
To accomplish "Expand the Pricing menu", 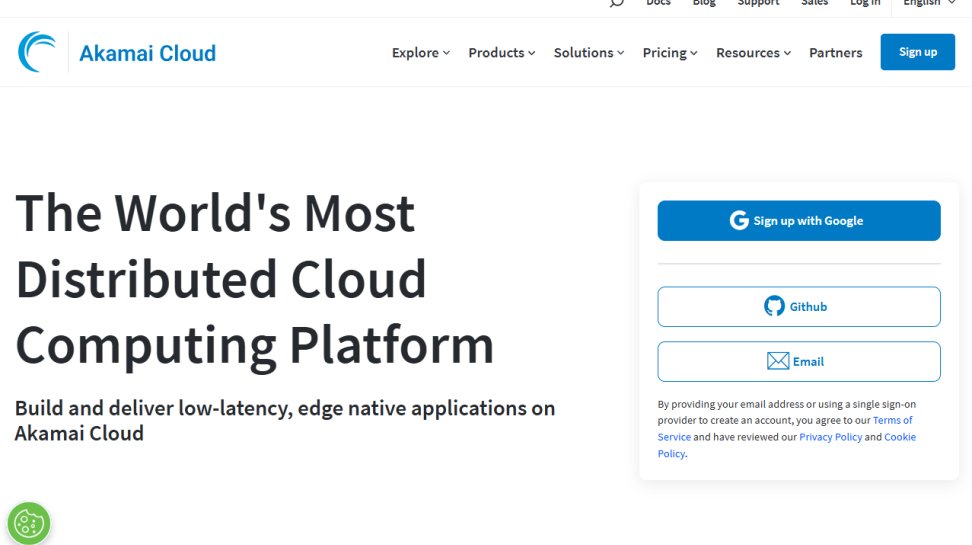I will click(670, 53).
